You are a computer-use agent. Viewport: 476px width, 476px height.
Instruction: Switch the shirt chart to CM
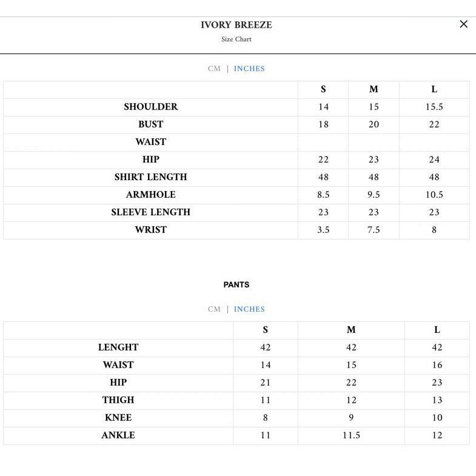214,69
